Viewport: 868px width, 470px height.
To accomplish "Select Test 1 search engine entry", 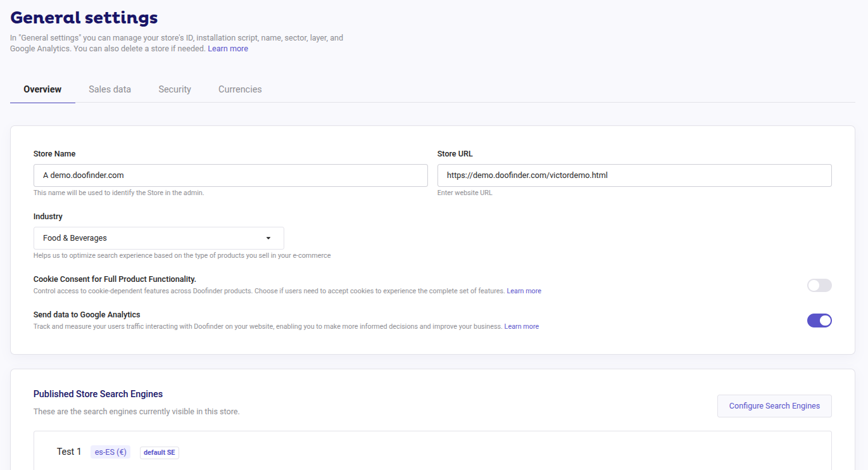I will [68, 452].
